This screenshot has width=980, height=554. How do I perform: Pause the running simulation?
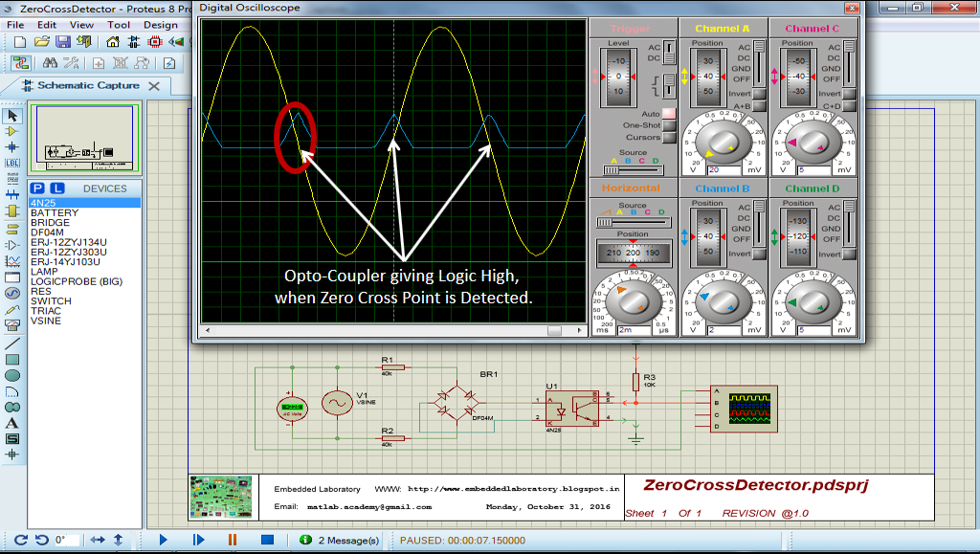coord(232,540)
